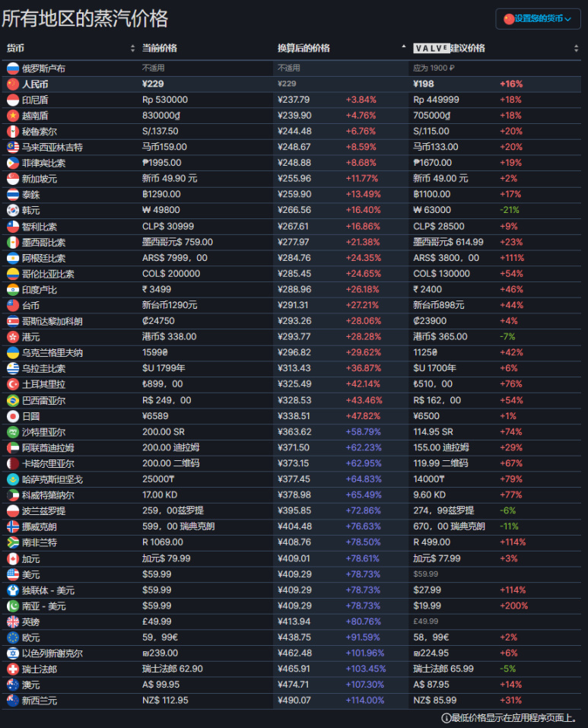Sort by VALVE 建议价格 column header

click(x=450, y=48)
